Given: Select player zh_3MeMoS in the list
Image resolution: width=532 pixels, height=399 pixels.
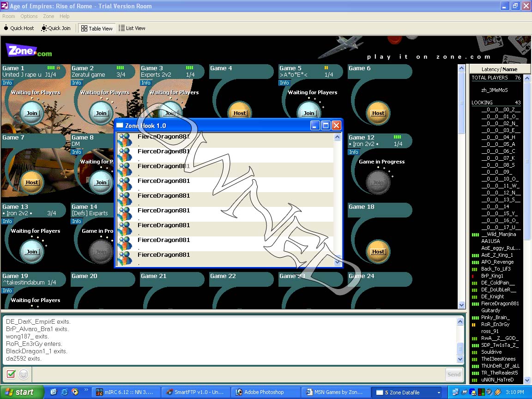Looking at the screenshot, I should click(494, 90).
